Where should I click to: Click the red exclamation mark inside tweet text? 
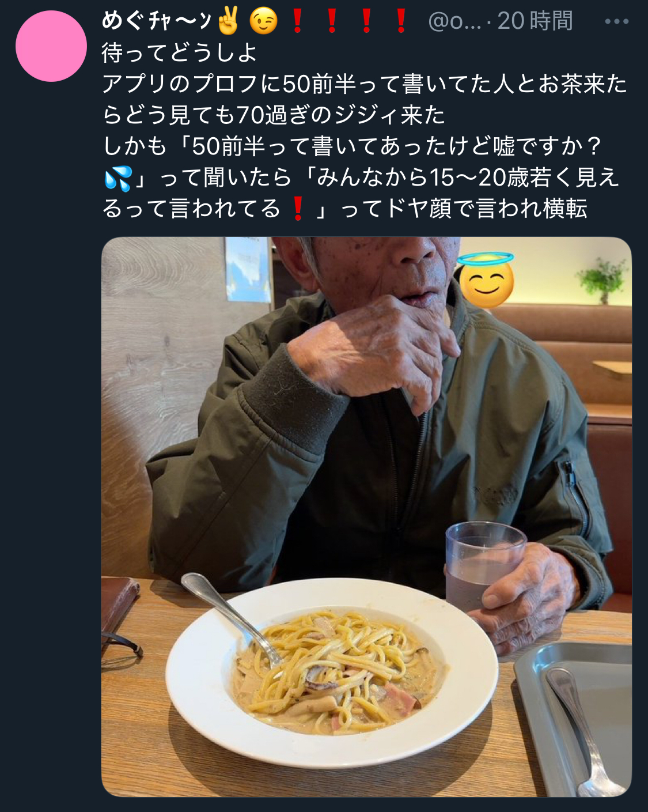point(298,209)
